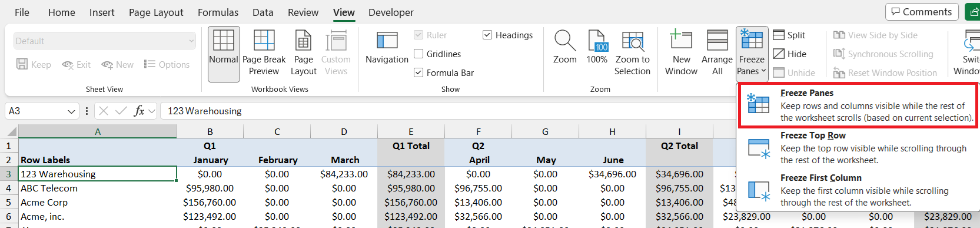This screenshot has width=980, height=228.
Task: Open the Data tab
Action: (x=263, y=12)
